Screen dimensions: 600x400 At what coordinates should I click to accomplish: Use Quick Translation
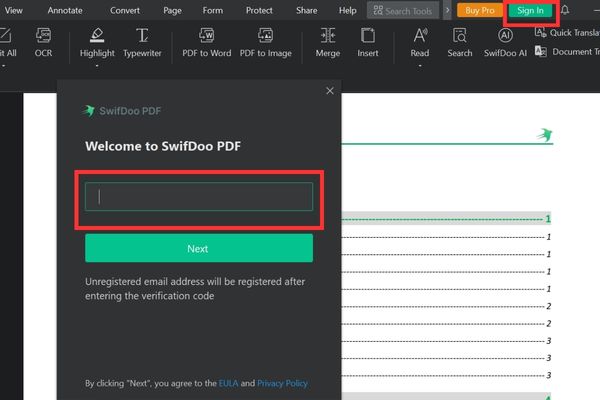click(567, 33)
